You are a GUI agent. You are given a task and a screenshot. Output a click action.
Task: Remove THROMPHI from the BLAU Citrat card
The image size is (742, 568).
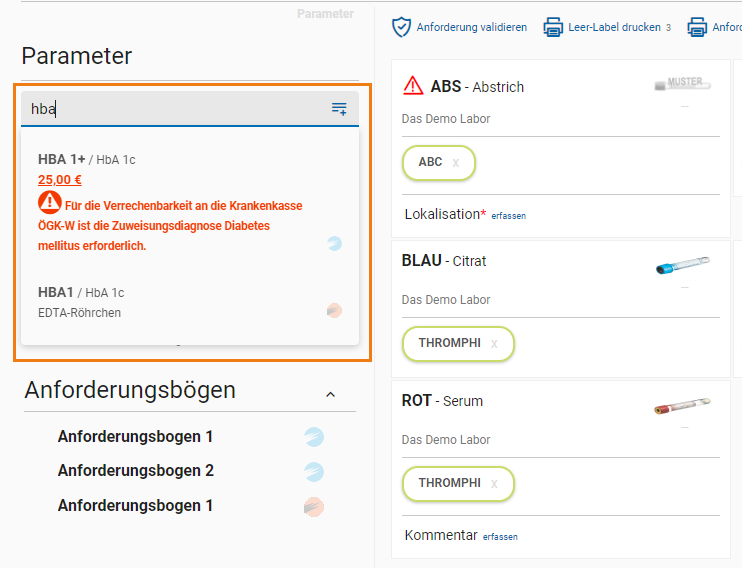click(x=494, y=344)
